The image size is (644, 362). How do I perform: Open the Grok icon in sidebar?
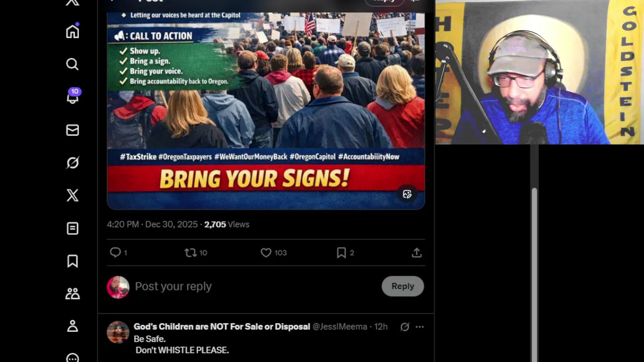point(72,163)
